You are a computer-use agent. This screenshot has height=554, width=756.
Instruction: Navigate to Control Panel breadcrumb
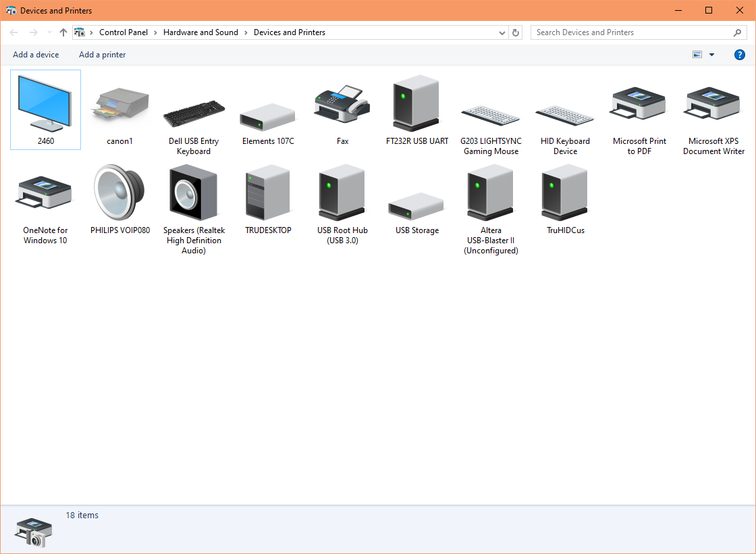coord(124,32)
